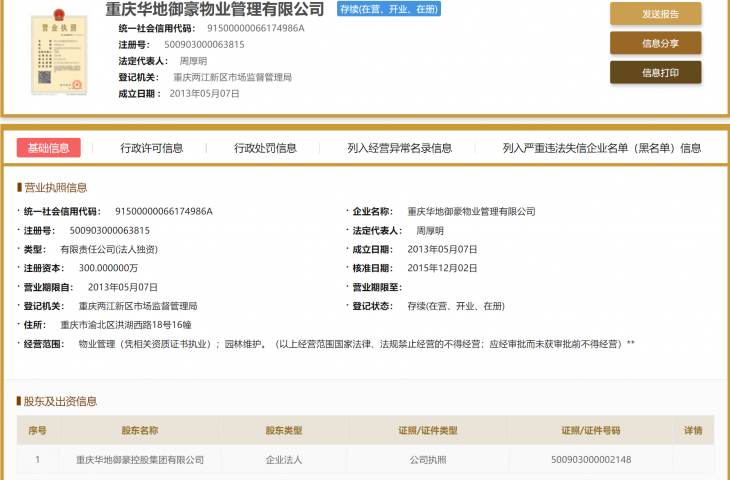This screenshot has width=730, height=480.
Task: Click the 详情 column header
Action: click(693, 431)
